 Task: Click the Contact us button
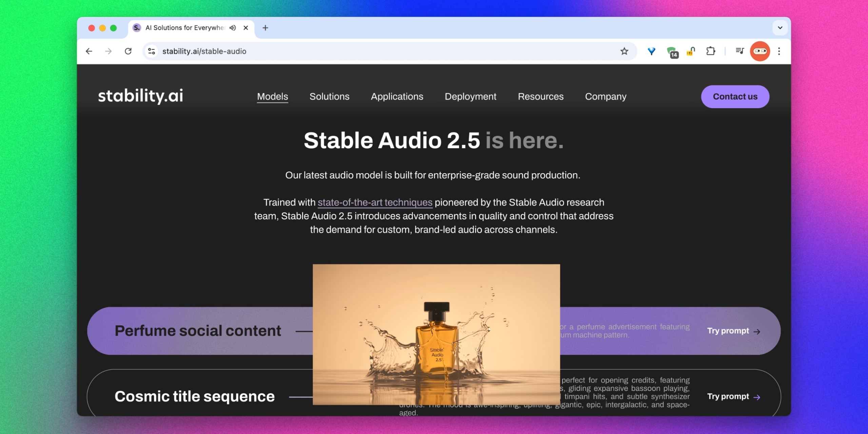pos(735,96)
